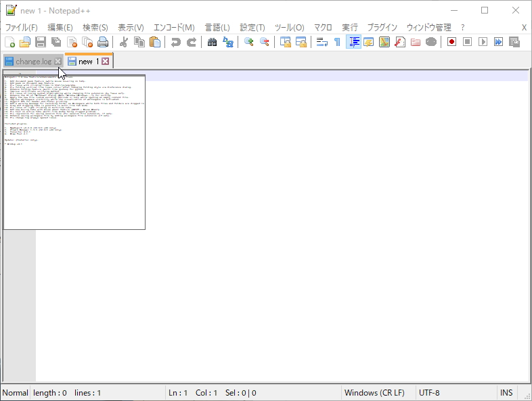532x401 pixels.
Task: Click the Windows (CR LF) status field
Action: (374, 392)
